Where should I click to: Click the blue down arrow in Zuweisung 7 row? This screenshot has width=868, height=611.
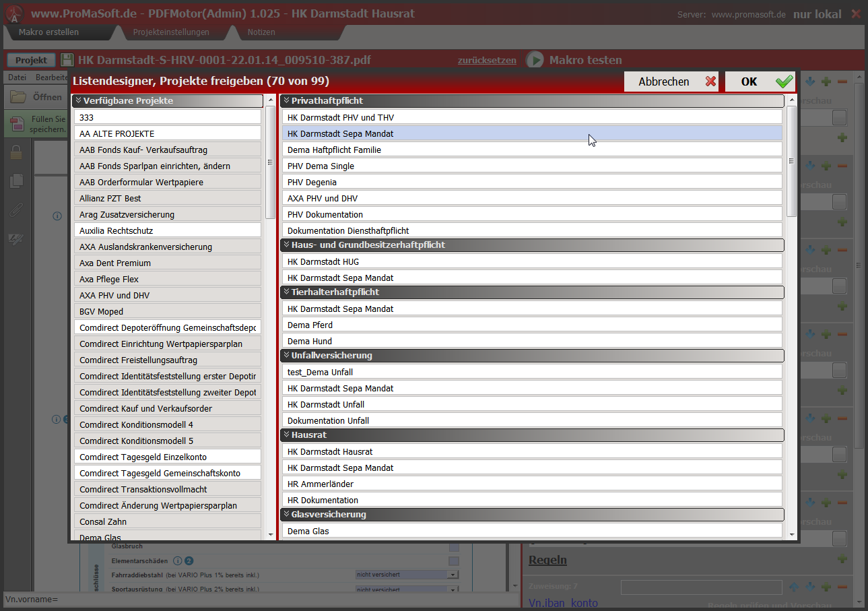pyautogui.click(x=810, y=587)
